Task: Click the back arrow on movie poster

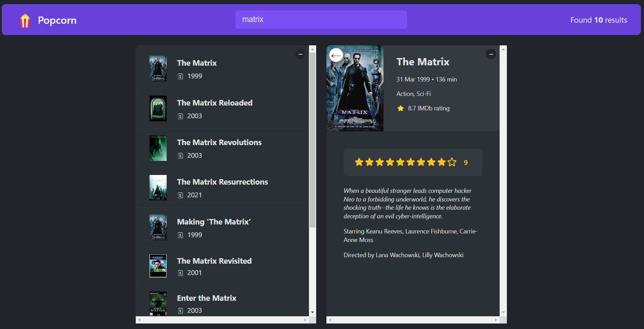Action: (x=336, y=55)
